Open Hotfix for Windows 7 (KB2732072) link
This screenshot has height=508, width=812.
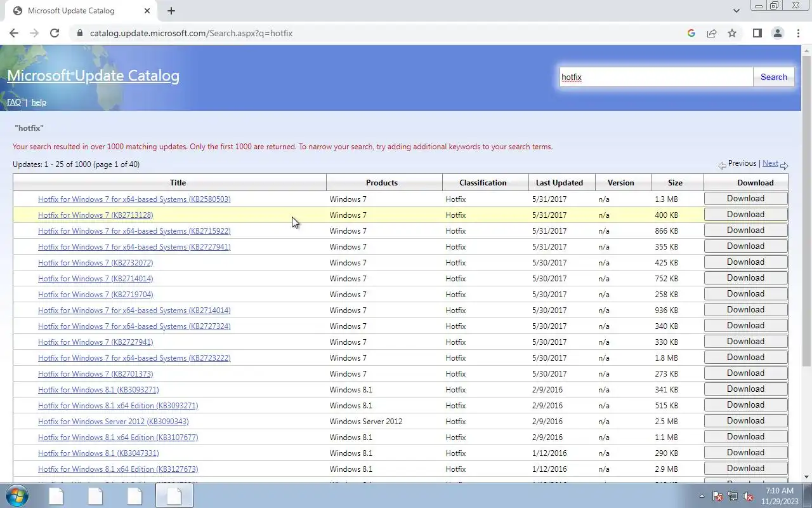tap(95, 263)
